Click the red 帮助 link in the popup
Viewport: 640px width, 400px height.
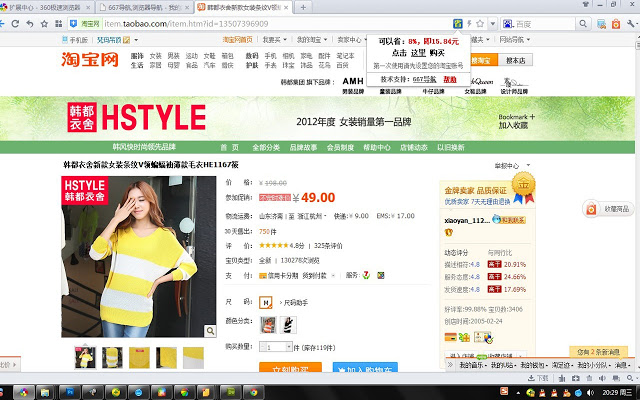pos(450,80)
